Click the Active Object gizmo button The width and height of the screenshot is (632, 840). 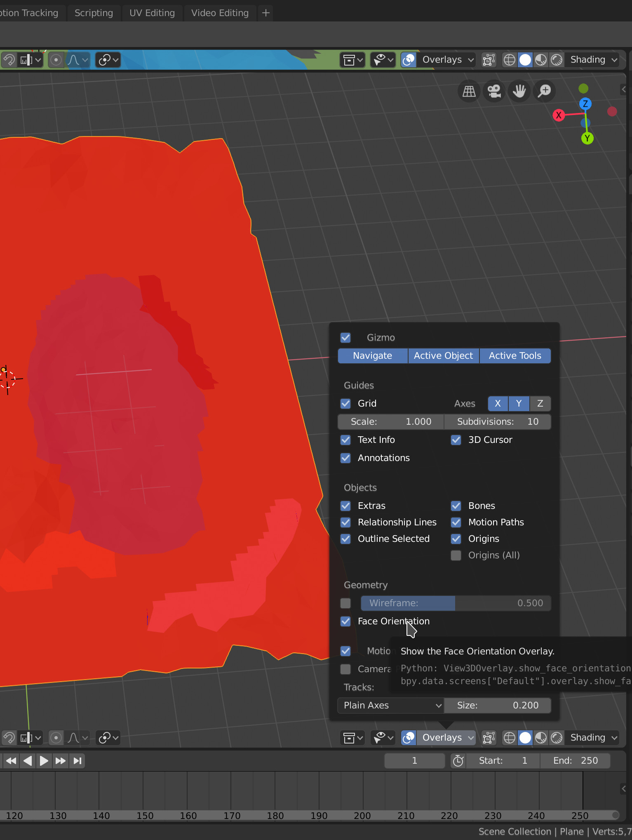point(444,355)
